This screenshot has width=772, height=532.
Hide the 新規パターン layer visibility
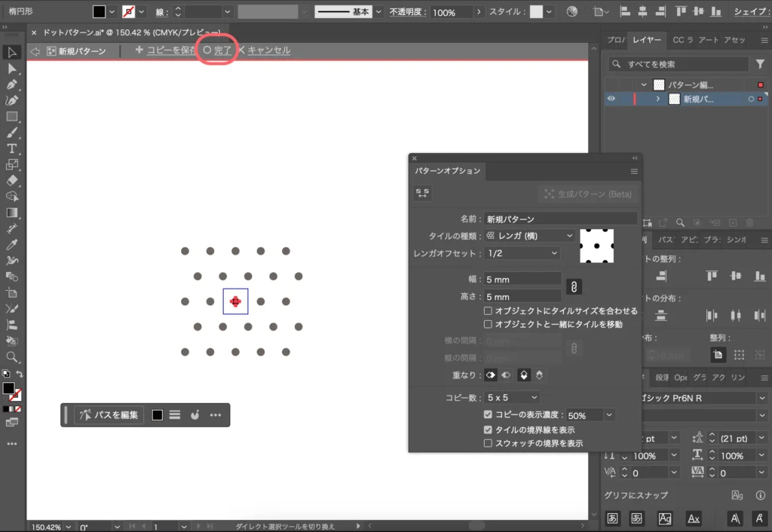pyautogui.click(x=611, y=99)
